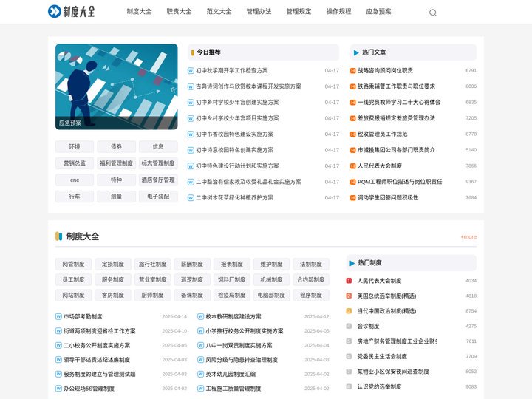Click the document icon beside 英才幼儿园制度汇编
This screenshot has height=399, width=532.
tap(200, 374)
